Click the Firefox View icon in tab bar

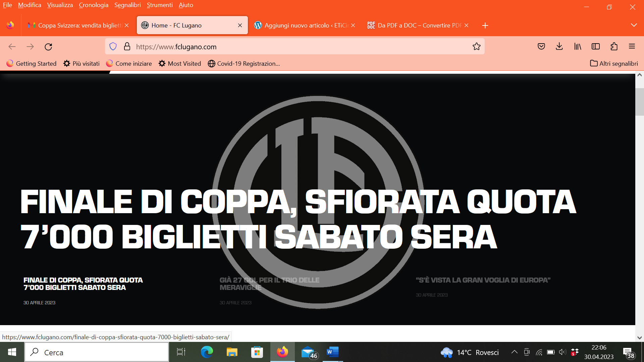[10, 25]
